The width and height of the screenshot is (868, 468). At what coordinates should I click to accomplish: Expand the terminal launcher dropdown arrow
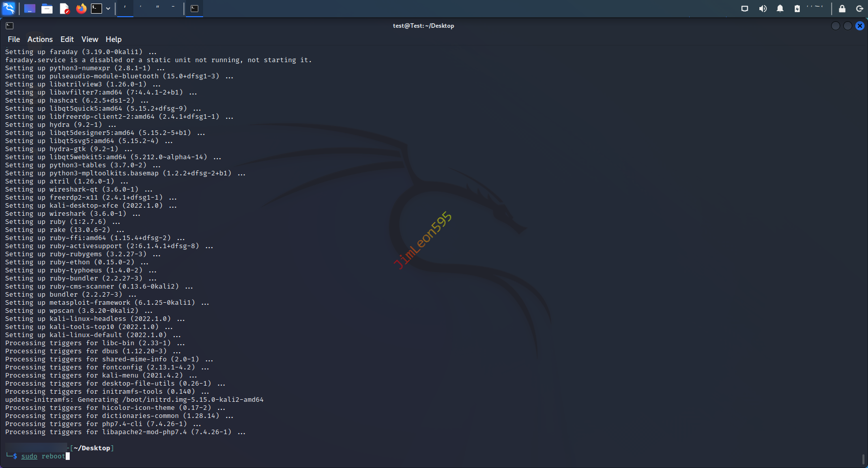pos(108,9)
